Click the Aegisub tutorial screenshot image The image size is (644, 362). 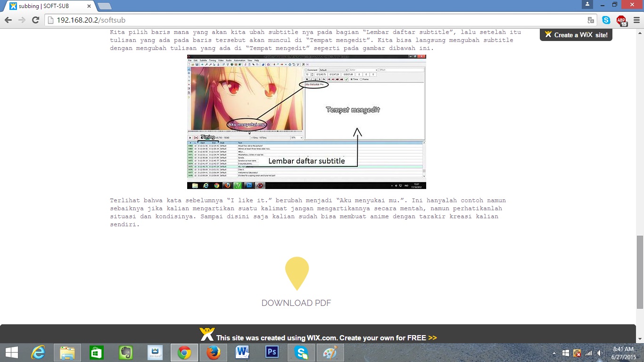point(306,122)
